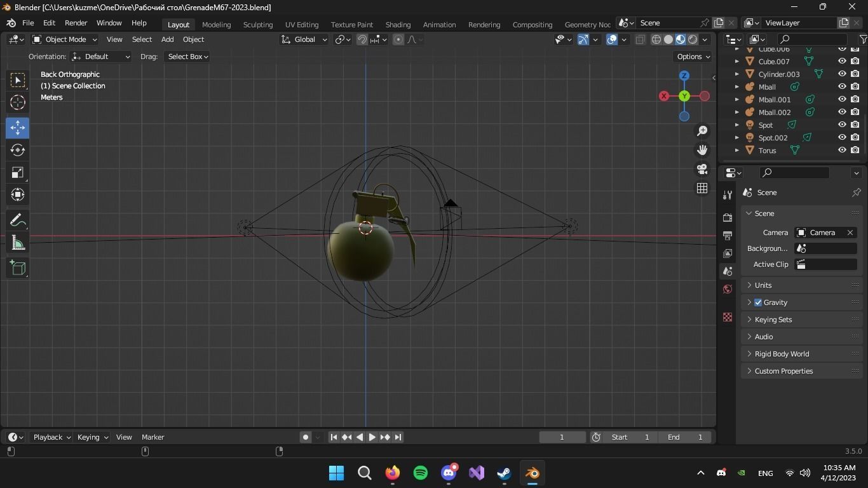The height and width of the screenshot is (488, 868).
Task: Hide Cylinder.003 in viewport via eye icon
Action: (x=842, y=74)
